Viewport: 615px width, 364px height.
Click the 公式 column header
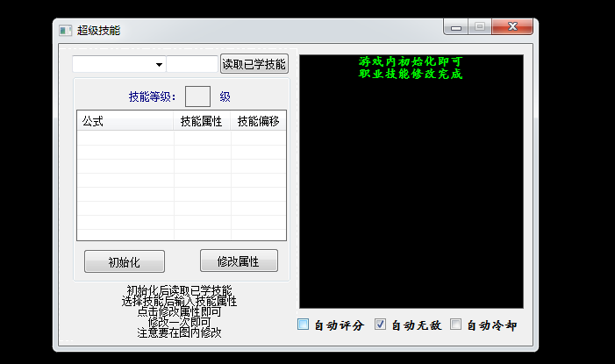tap(125, 121)
